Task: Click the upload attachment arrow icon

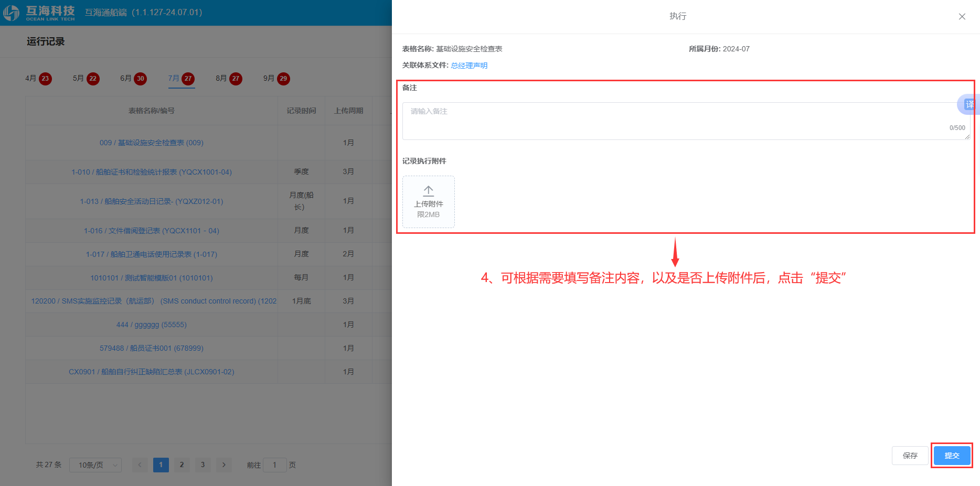Action: point(428,191)
